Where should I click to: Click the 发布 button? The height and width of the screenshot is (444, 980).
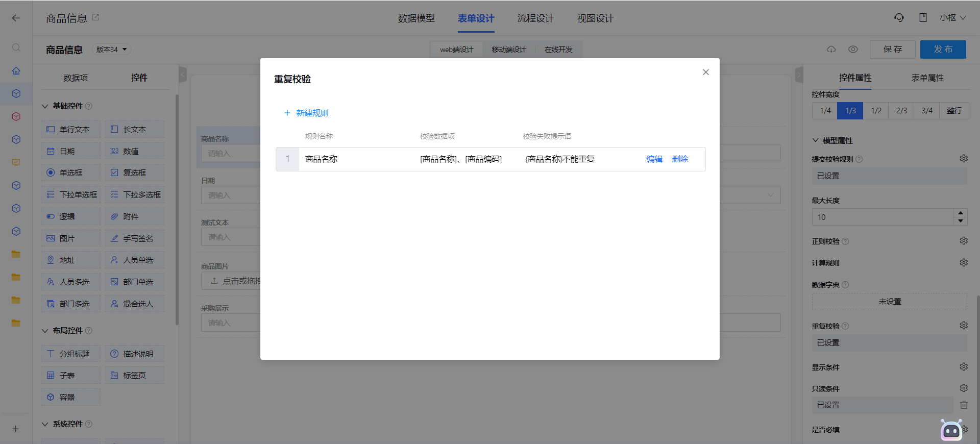943,50
